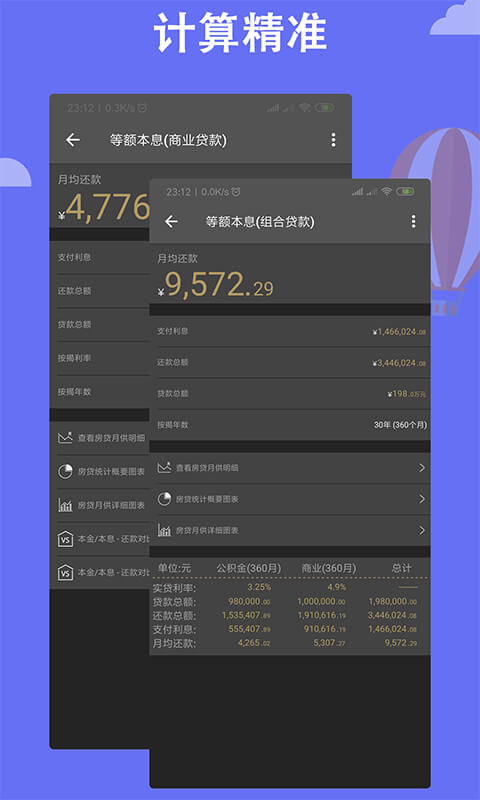Screen dimensions: 480x800
Task: Open 房贷统计概要图表 in 组合贷款 screen
Action: (x=290, y=499)
